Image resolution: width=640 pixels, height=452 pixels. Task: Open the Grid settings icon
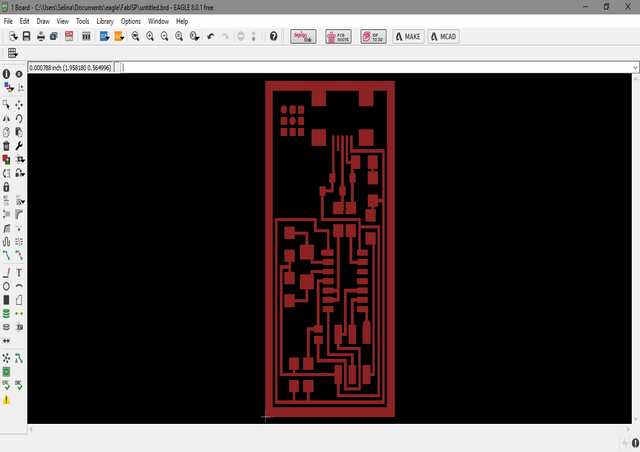13,53
